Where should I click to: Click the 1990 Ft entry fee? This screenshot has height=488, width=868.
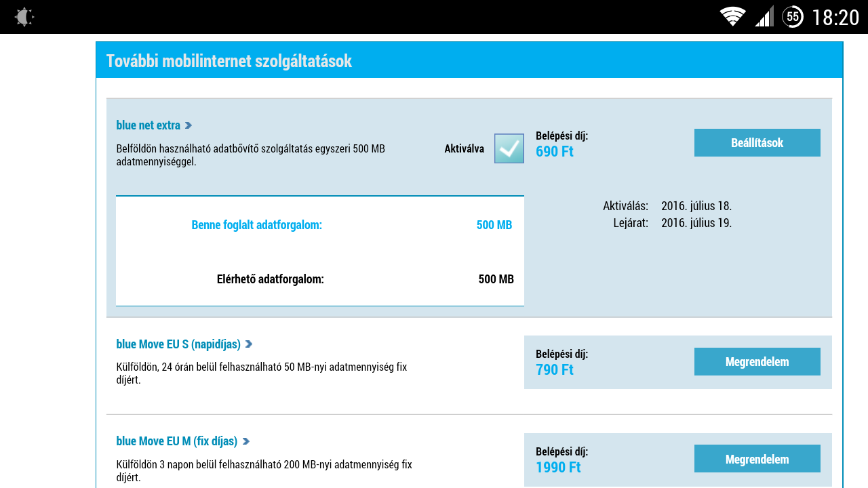point(558,467)
